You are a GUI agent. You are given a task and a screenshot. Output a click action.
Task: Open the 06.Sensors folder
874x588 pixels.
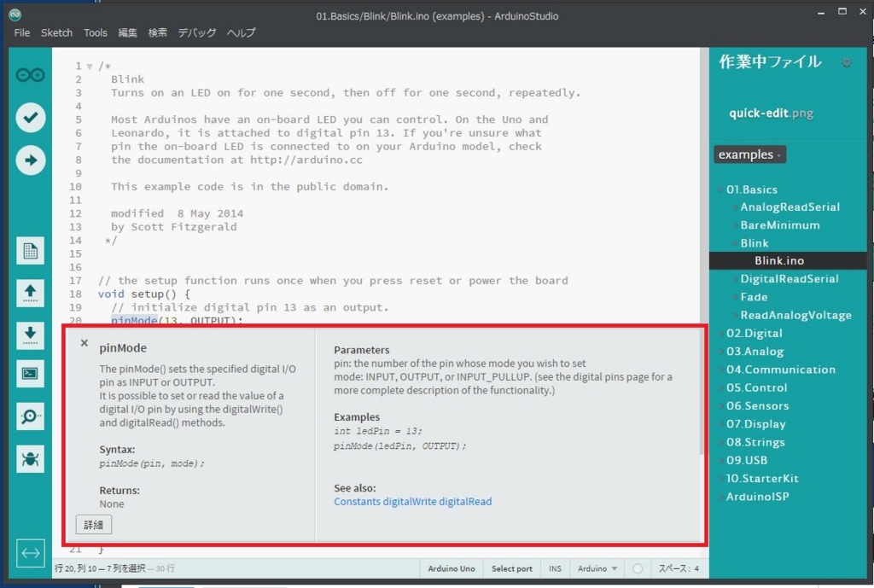click(x=758, y=405)
